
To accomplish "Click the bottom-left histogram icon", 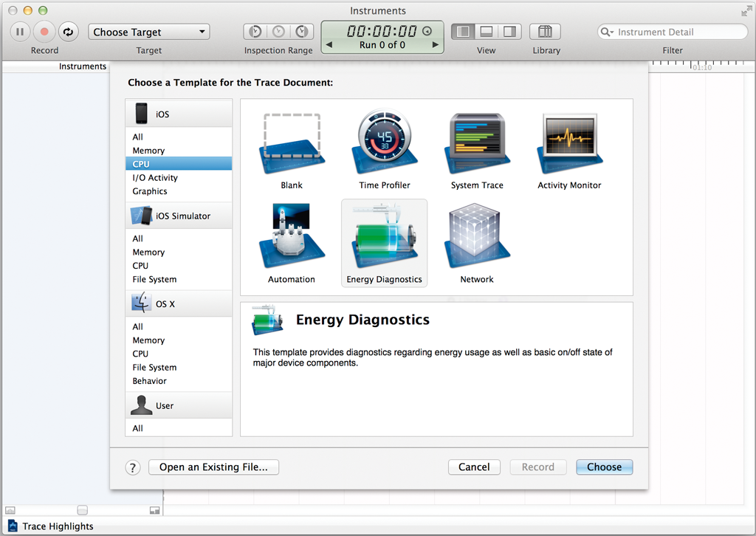I will [10, 510].
